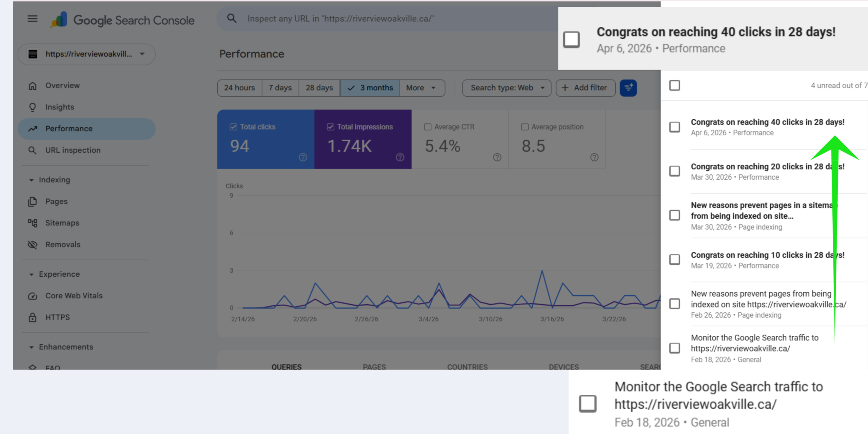Click the 3/4/26 chart date label
Screen dimensions: 868x434
pyautogui.click(x=429, y=319)
